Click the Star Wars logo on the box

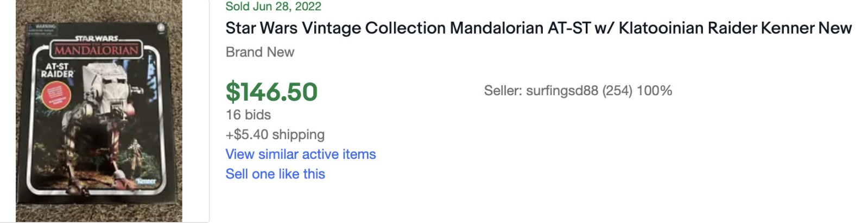(96, 39)
